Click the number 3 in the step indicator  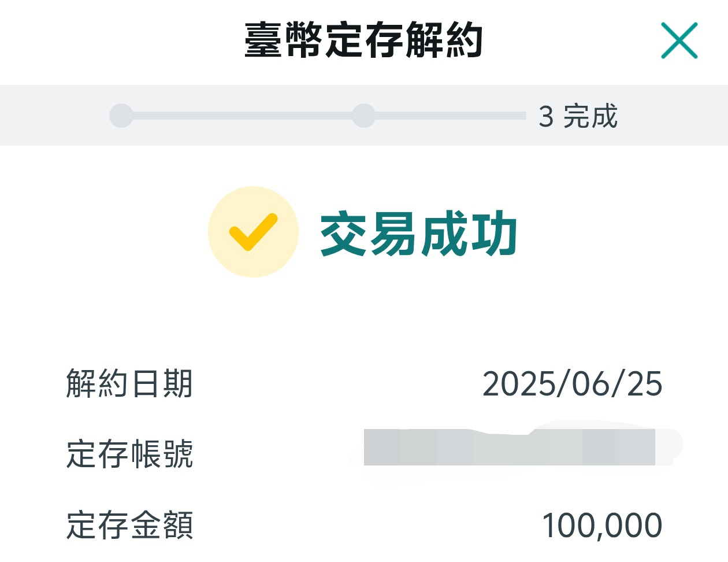(546, 117)
